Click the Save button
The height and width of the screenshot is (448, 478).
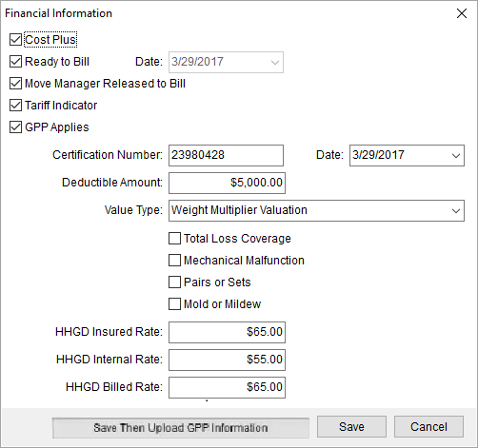point(351,427)
